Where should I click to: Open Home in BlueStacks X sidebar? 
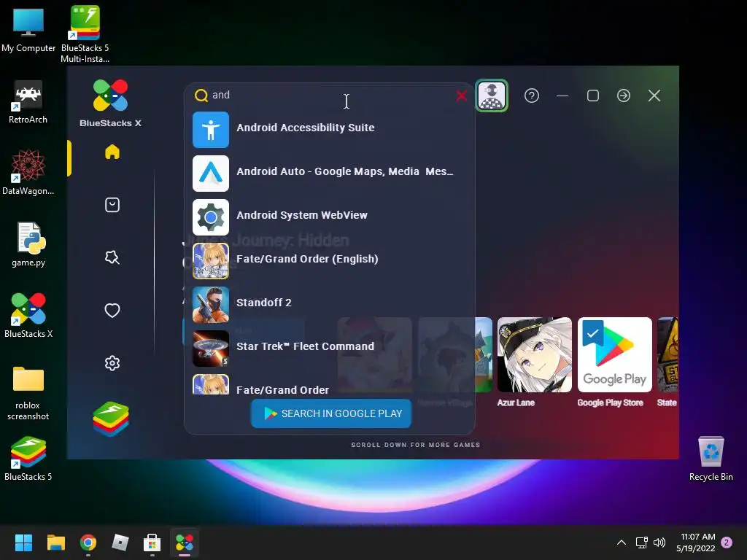pyautogui.click(x=112, y=152)
